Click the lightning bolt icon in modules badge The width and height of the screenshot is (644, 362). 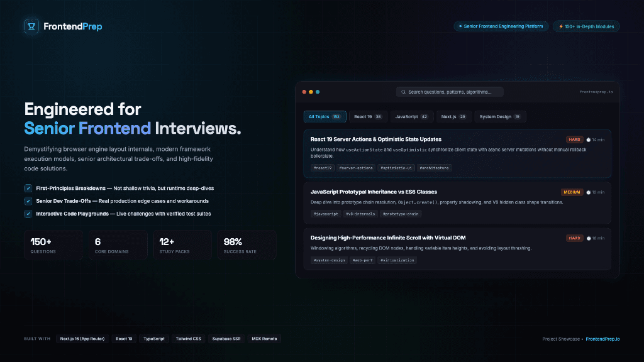click(x=561, y=26)
